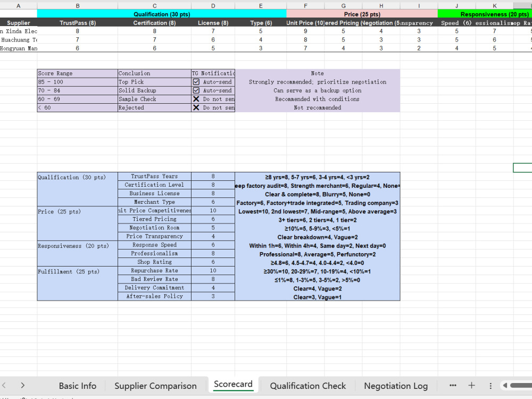Select column H header
This screenshot has height=399, width=532.
pyautogui.click(x=381, y=6)
